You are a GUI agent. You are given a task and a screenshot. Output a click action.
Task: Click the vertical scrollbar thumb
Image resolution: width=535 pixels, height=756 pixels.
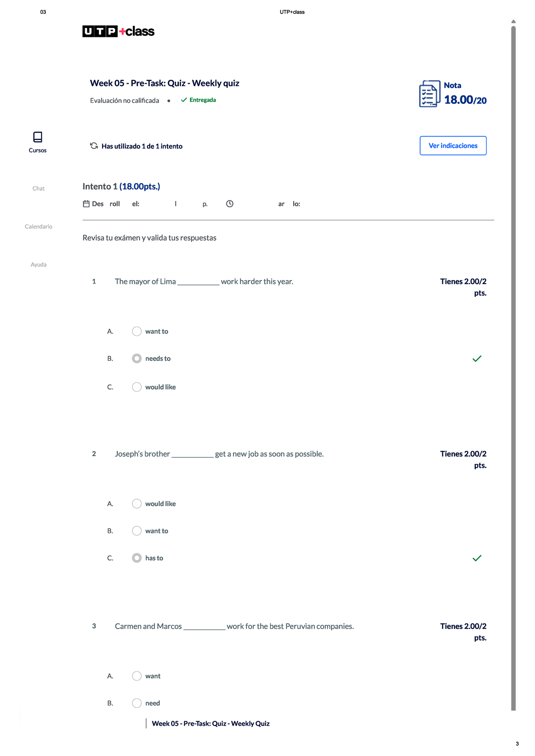click(514, 356)
